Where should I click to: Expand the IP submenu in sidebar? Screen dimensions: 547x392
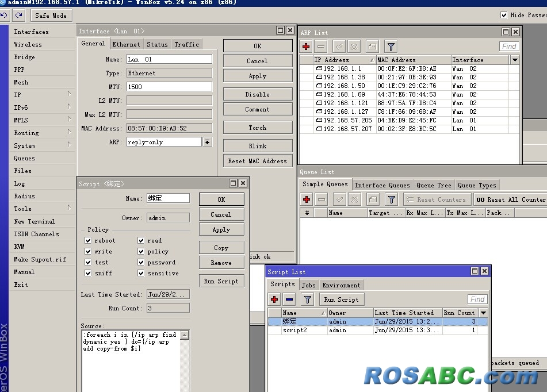click(69, 94)
